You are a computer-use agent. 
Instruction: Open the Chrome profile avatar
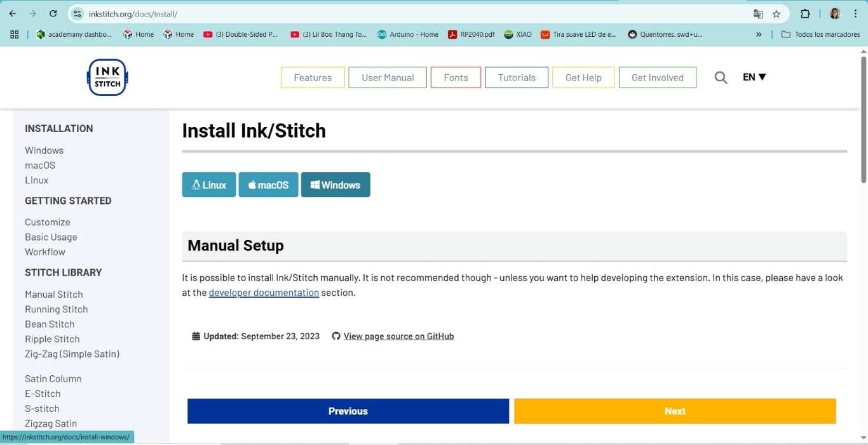tap(835, 13)
